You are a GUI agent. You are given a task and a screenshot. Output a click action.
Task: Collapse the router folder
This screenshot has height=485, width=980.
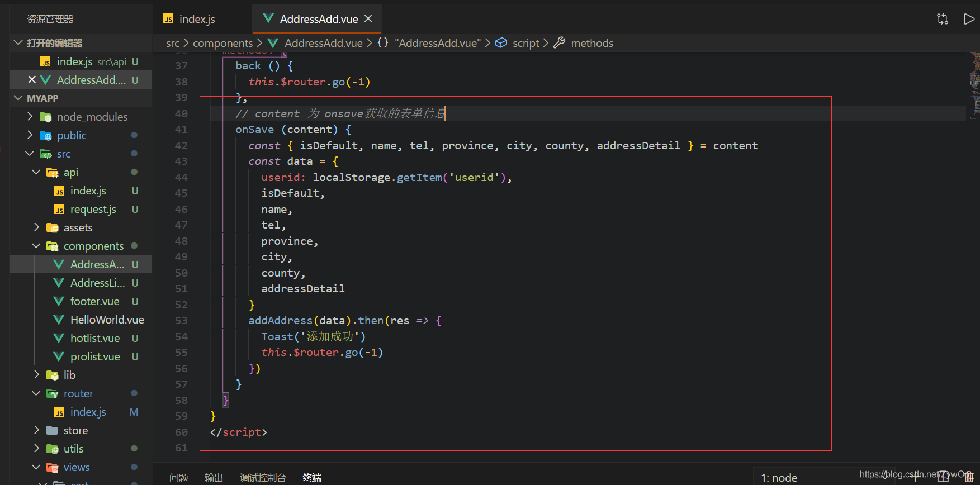[37, 393]
